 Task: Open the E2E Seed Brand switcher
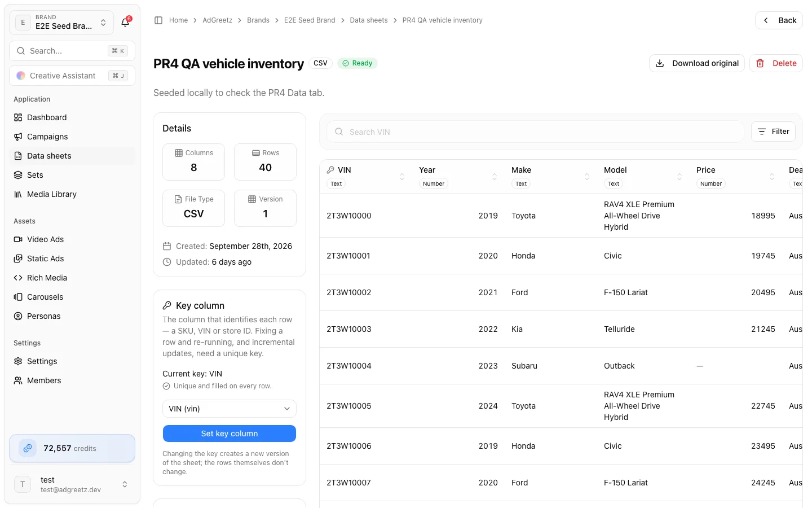[x=61, y=23]
